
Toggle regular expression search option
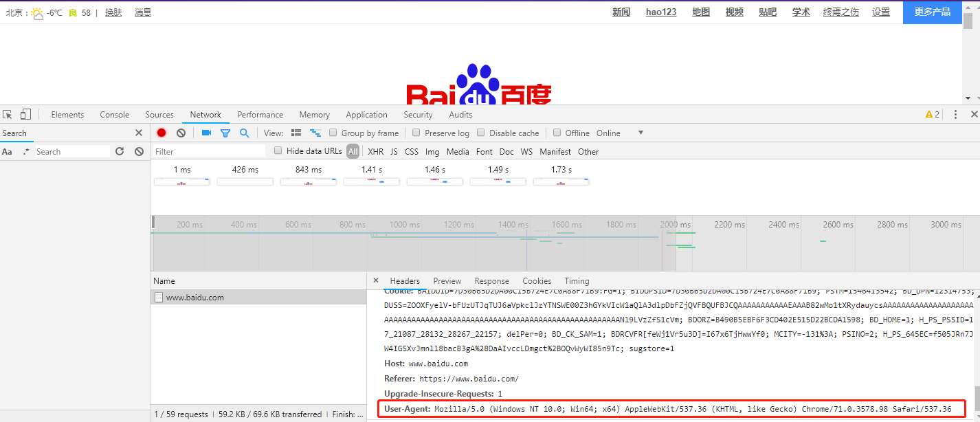(x=26, y=152)
